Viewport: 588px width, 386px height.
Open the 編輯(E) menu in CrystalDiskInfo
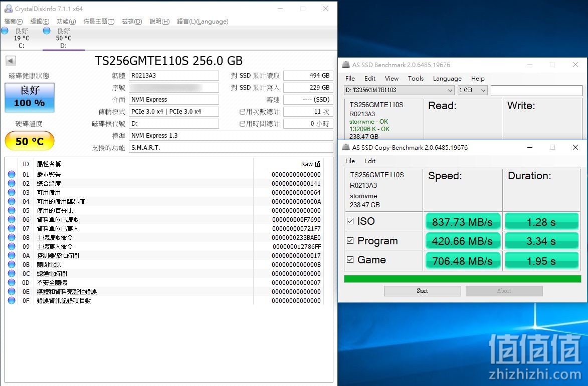(x=40, y=22)
